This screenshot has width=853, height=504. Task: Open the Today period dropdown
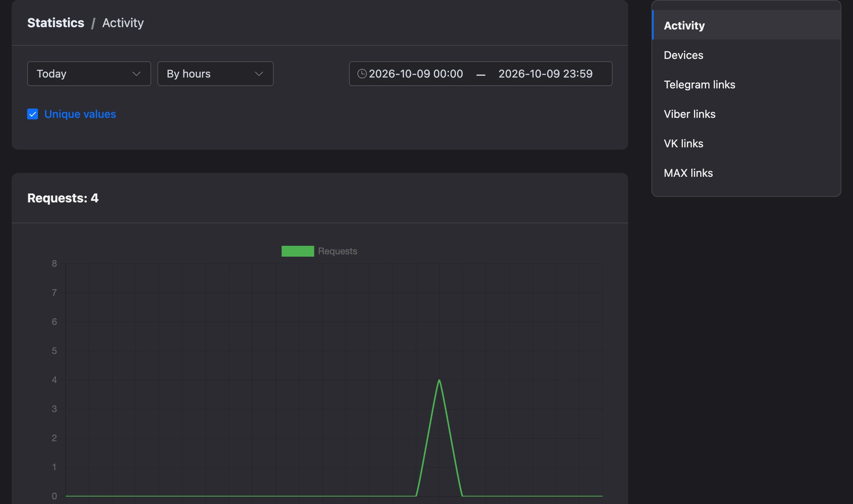pyautogui.click(x=89, y=74)
